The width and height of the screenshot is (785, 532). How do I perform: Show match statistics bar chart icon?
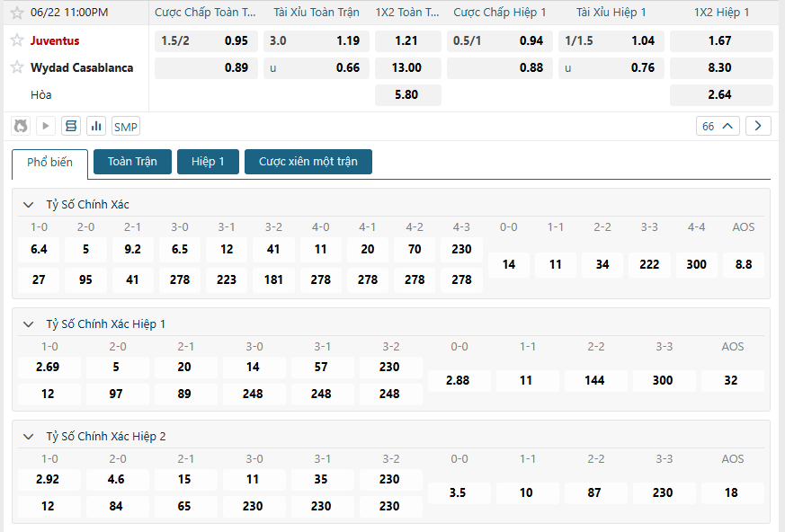(96, 127)
